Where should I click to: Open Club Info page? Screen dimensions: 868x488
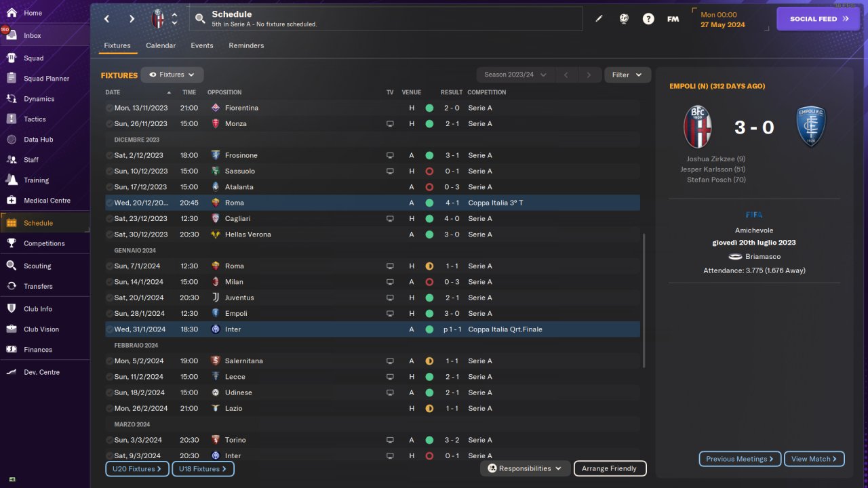45,309
